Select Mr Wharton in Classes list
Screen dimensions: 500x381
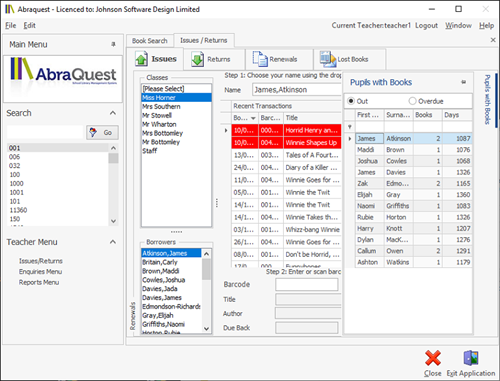coord(176,124)
